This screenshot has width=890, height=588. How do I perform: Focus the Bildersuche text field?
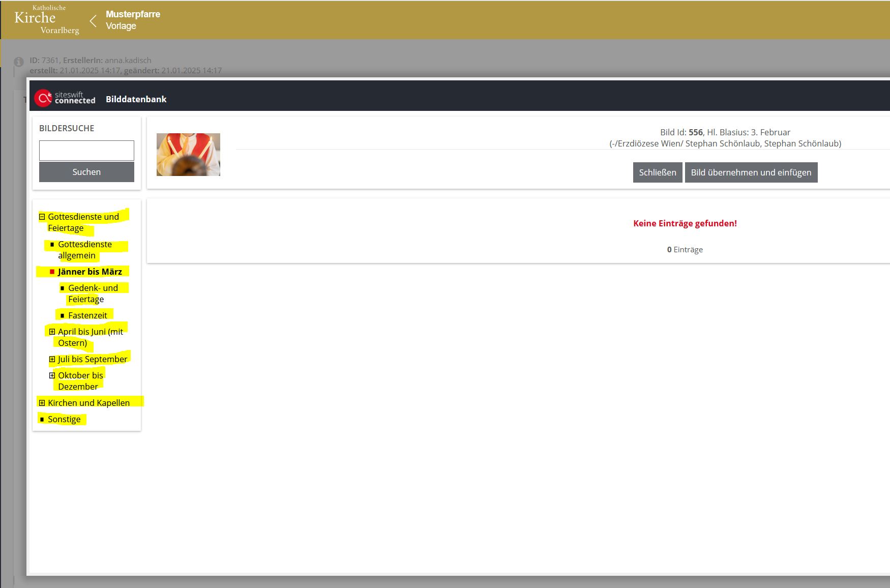86,151
